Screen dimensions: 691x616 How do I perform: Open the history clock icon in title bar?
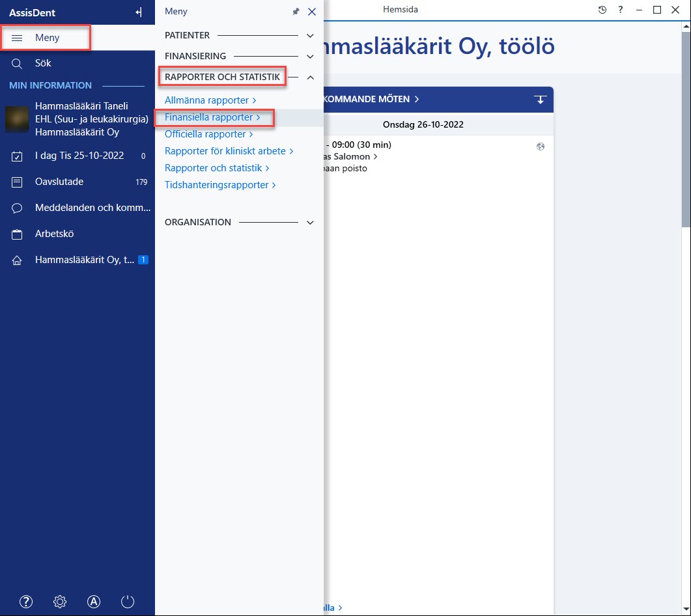coord(602,10)
